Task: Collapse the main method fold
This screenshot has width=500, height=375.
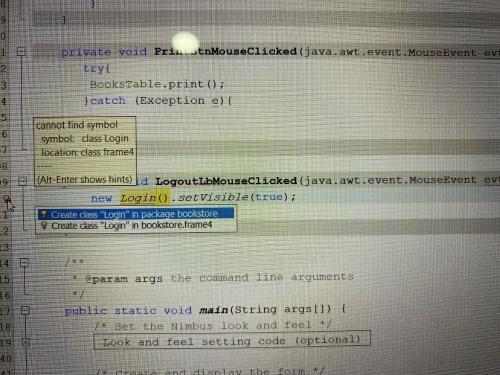Action: pos(25,311)
